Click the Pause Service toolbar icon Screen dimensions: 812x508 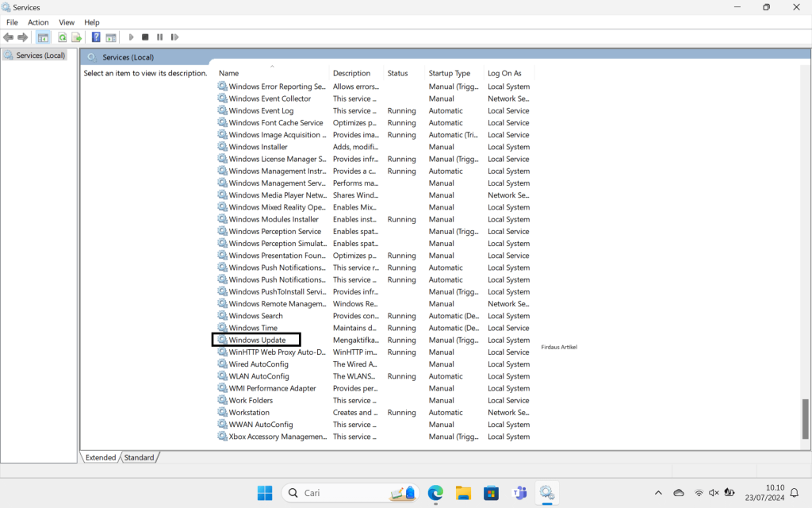tap(160, 37)
